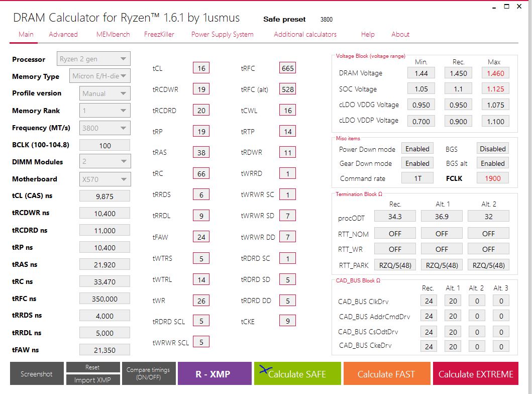Click the BCLK (100-104.8) input field
This screenshot has width=532, height=394.
tap(104, 145)
